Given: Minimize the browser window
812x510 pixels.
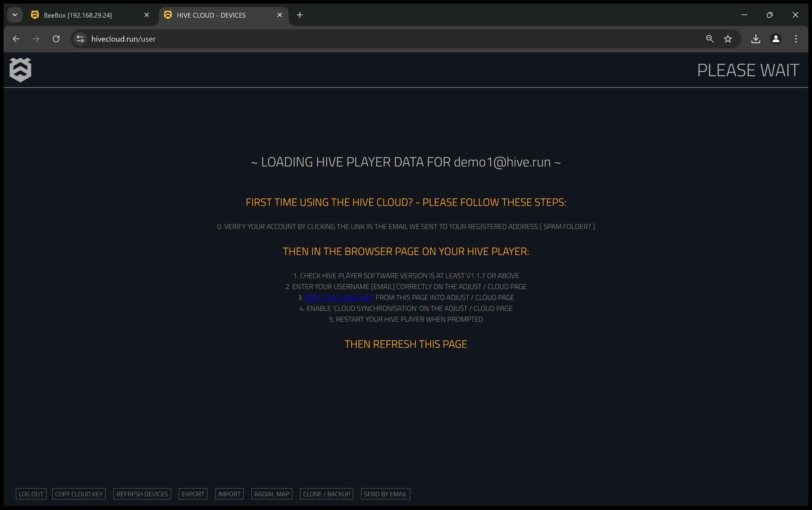Looking at the screenshot, I should [744, 15].
